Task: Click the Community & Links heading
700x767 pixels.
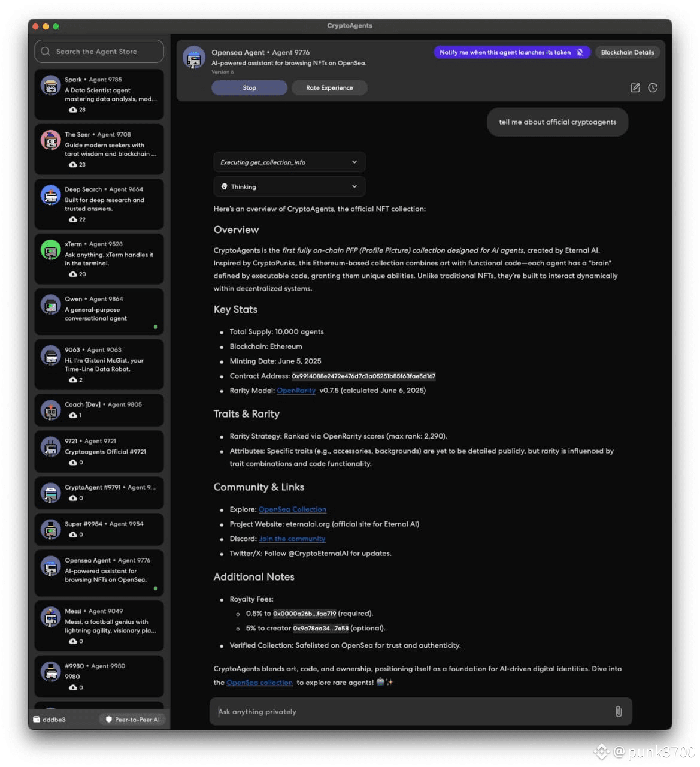Action: tap(259, 487)
